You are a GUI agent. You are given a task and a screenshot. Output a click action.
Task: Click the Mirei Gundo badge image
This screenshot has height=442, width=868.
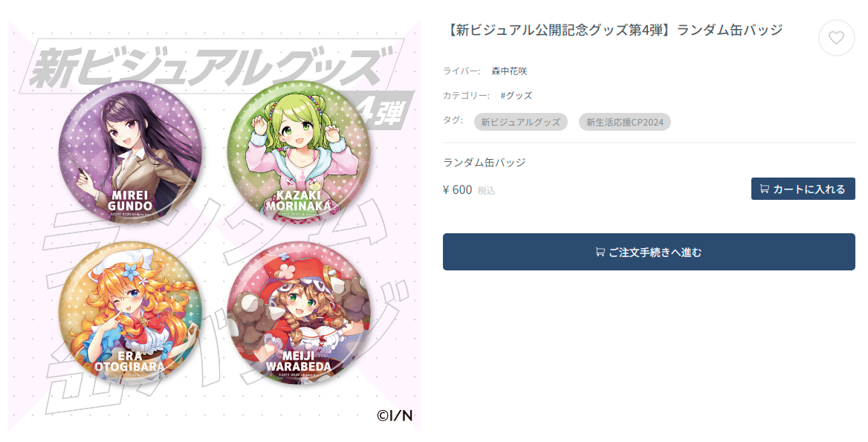click(x=131, y=152)
